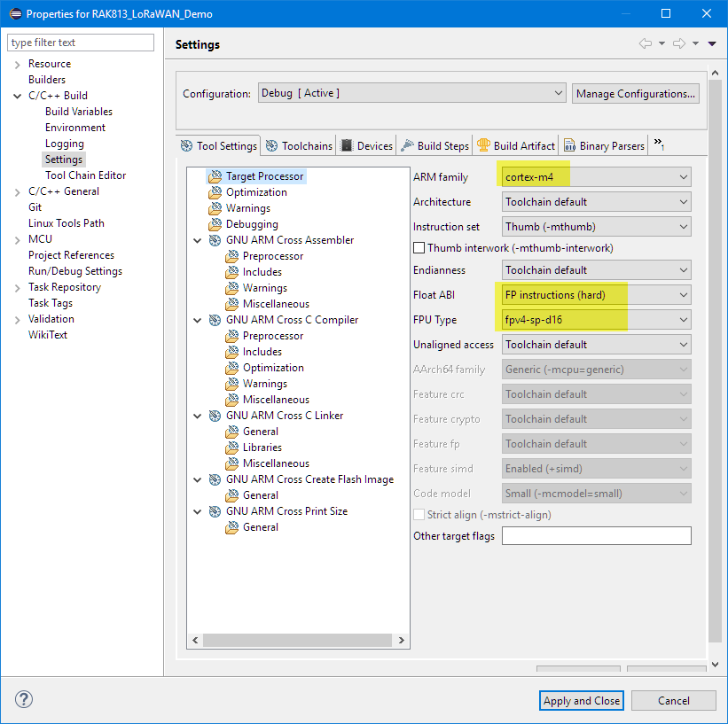Select the GNU ARM Cross Assembler tool icon
728x724 pixels.
[x=215, y=240]
